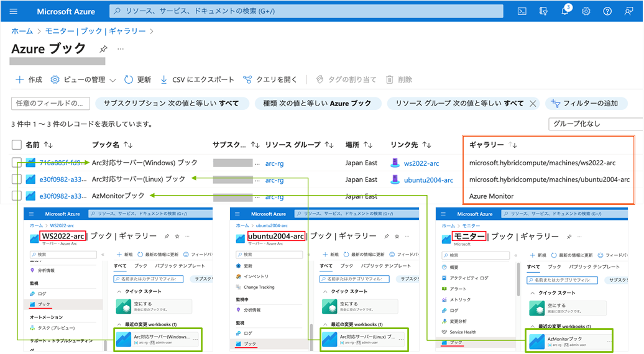Screen dimensions: 644x354
Task: Open the ellipsis on the Arc対応サーバー(Windows card
Action: click(195, 339)
